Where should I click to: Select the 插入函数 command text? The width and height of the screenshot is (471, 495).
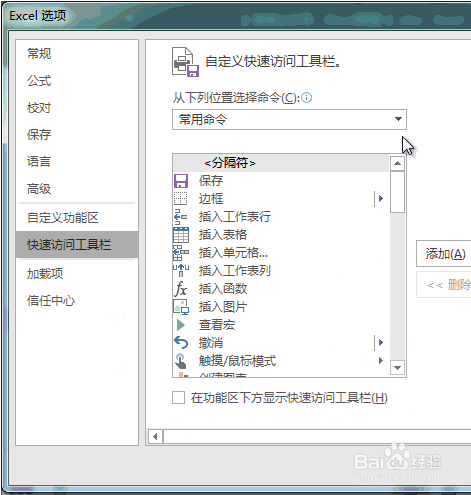tap(223, 289)
